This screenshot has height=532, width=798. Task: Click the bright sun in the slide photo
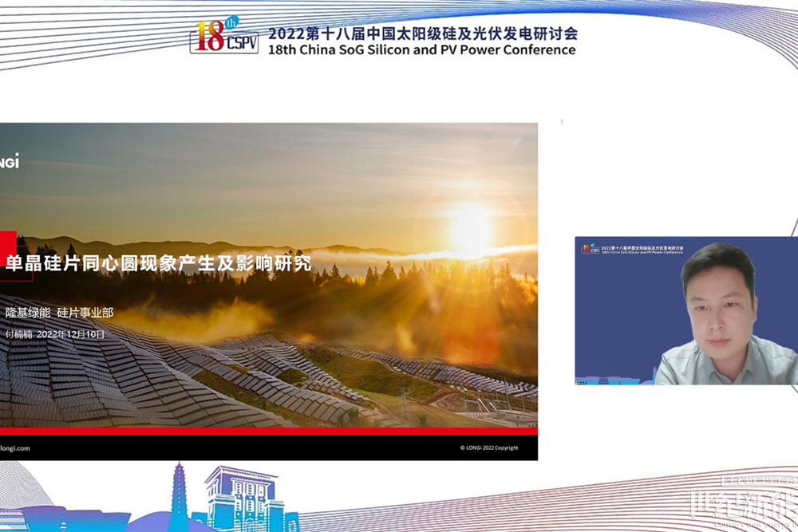(468, 227)
